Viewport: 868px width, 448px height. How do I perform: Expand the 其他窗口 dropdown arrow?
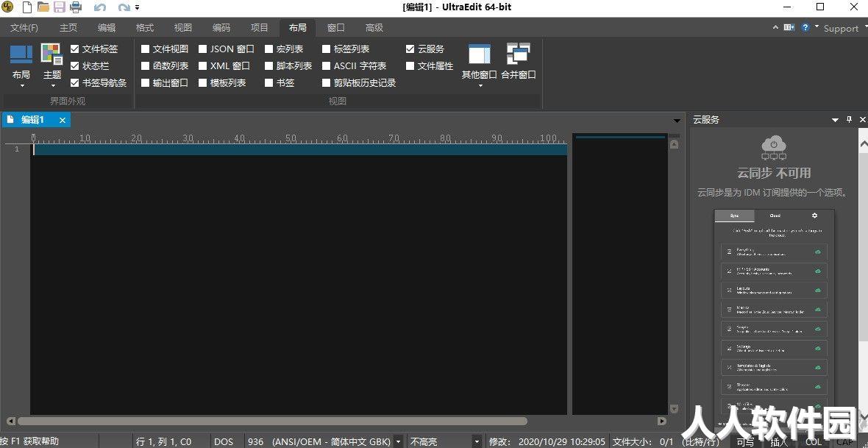click(480, 86)
